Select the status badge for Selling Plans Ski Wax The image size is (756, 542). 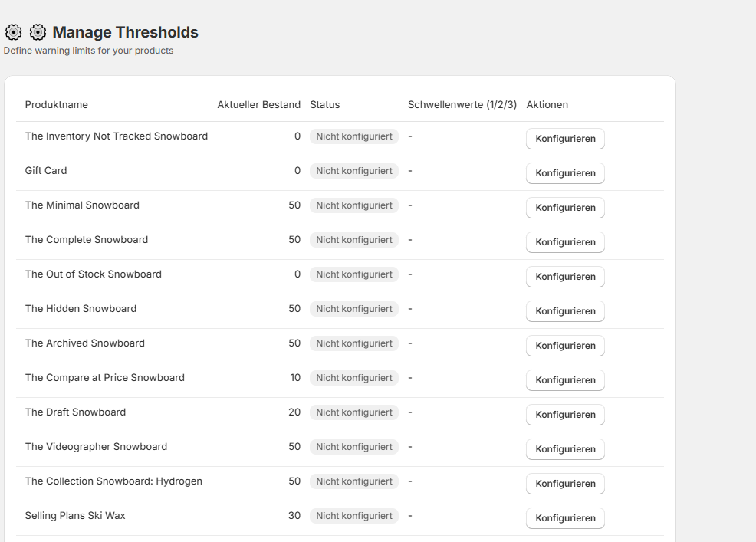[354, 515]
